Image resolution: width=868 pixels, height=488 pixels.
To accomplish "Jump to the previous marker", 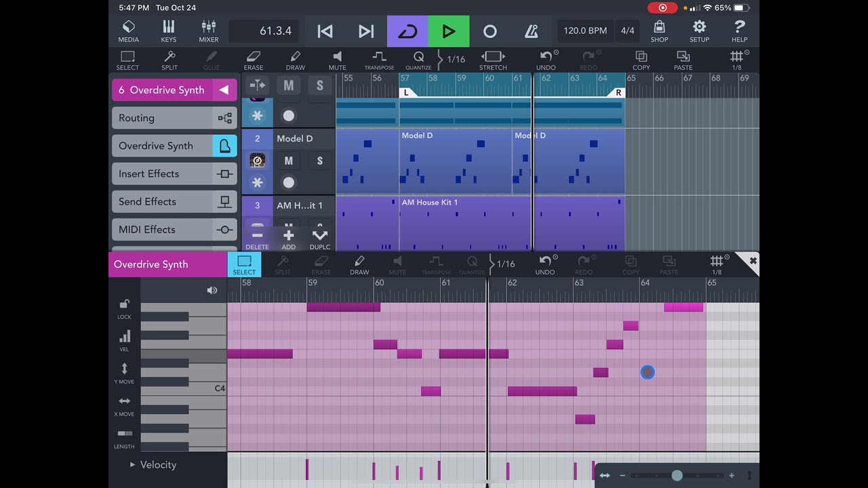I will click(x=325, y=31).
